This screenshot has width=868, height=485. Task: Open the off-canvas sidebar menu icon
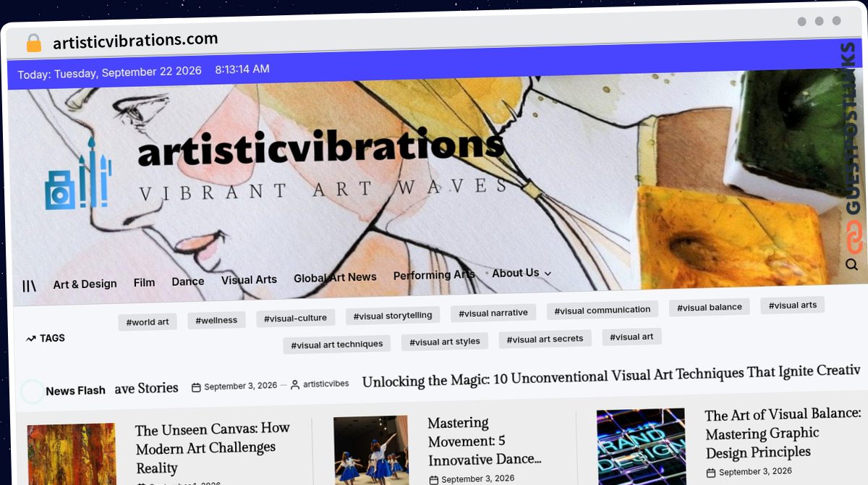(x=29, y=285)
